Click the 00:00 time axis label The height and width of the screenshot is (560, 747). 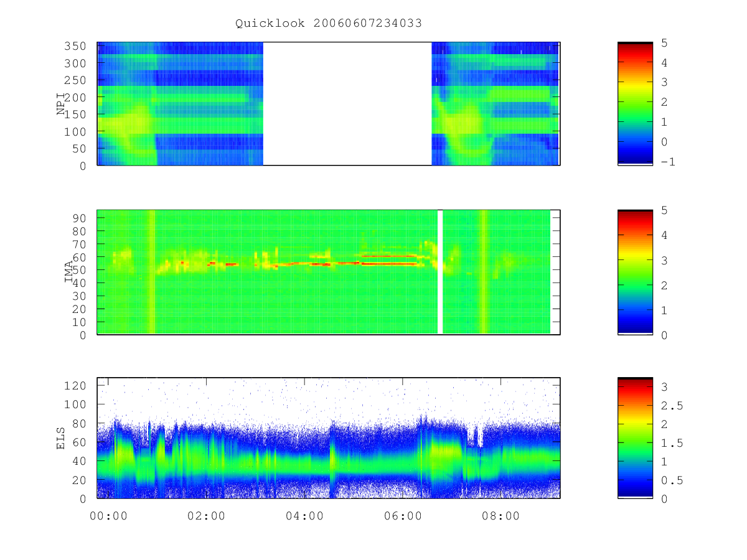(x=108, y=515)
